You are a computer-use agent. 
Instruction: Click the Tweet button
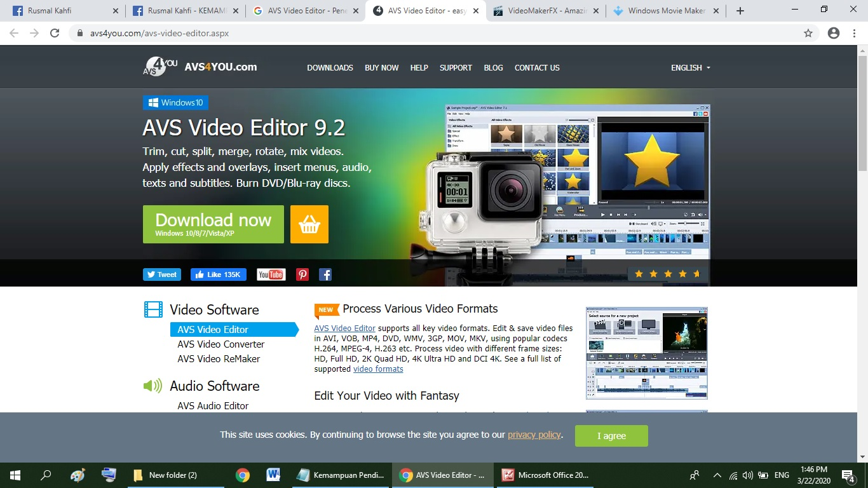click(161, 274)
